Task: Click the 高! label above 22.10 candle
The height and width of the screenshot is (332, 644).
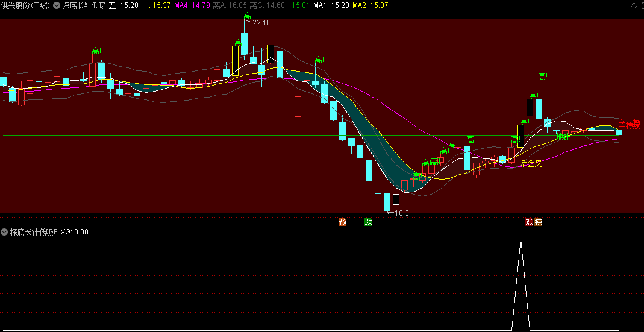Action: 248,16
